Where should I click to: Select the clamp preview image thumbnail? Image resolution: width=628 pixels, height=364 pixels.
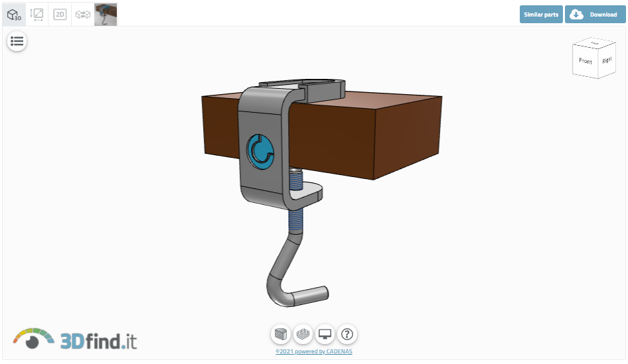pyautogui.click(x=106, y=15)
